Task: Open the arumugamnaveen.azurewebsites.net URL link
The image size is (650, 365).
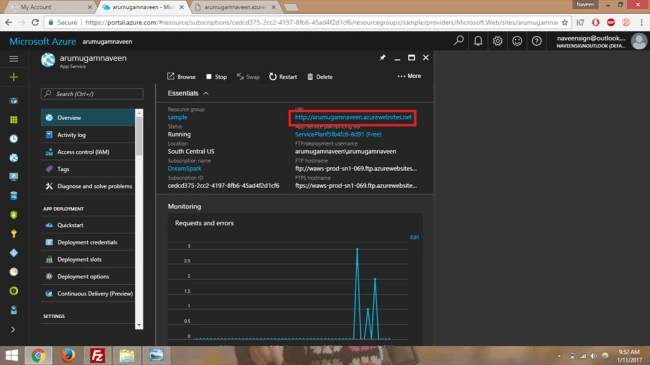Action: point(353,117)
